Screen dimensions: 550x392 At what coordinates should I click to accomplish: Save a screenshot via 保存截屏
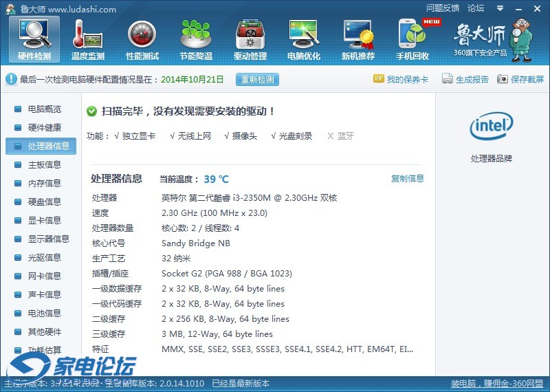point(520,80)
